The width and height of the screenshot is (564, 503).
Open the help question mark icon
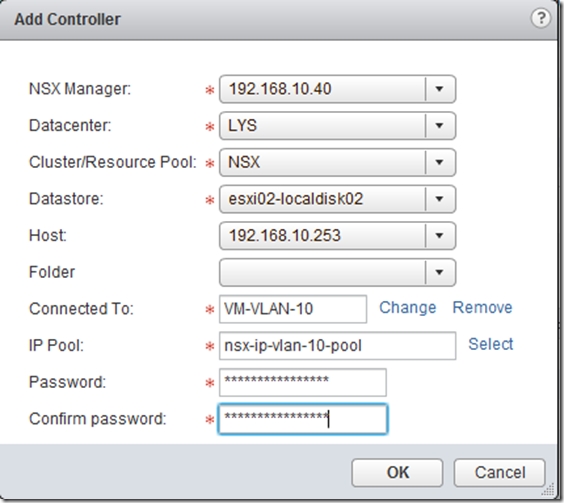[x=541, y=18]
